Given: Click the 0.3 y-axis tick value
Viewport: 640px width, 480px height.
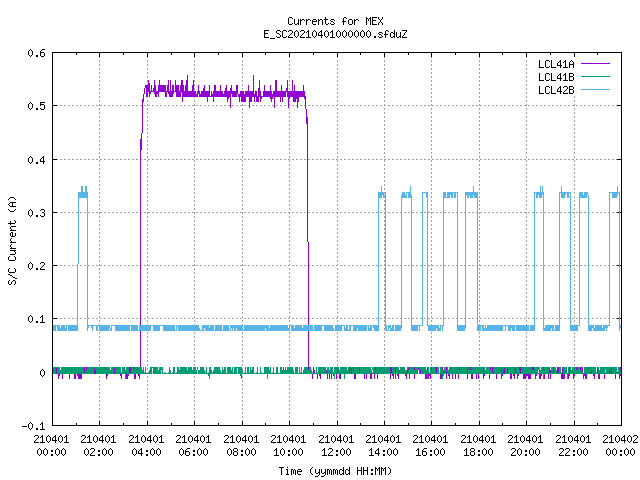Looking at the screenshot, I should tap(36, 213).
